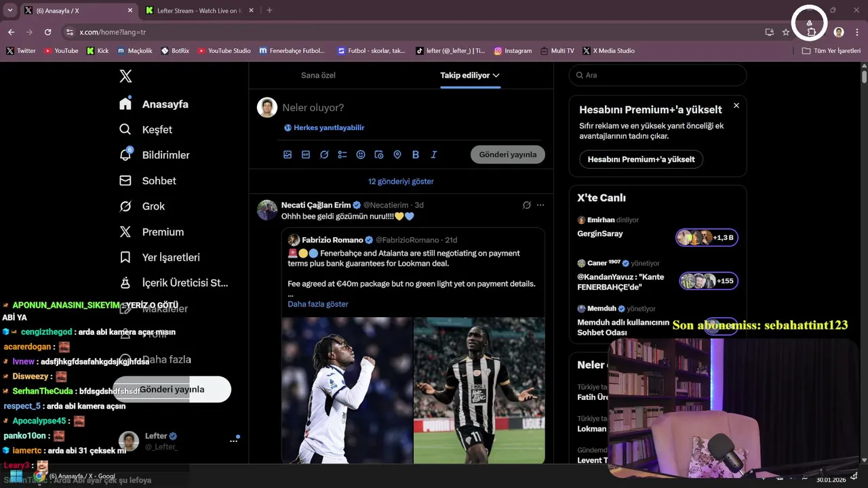Open Yer İşaretleri in the navigation
The height and width of the screenshot is (488, 868).
click(x=159, y=258)
